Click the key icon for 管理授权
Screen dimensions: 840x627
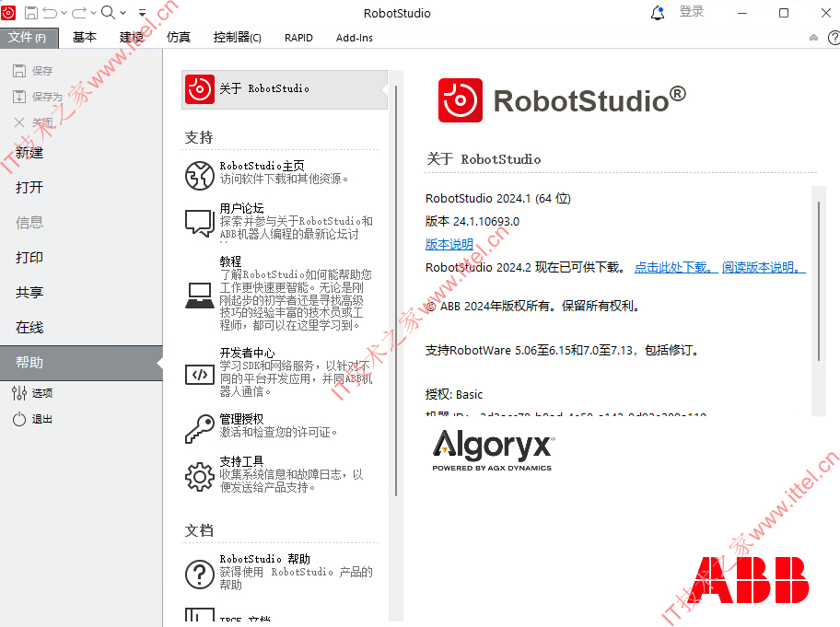click(x=199, y=428)
